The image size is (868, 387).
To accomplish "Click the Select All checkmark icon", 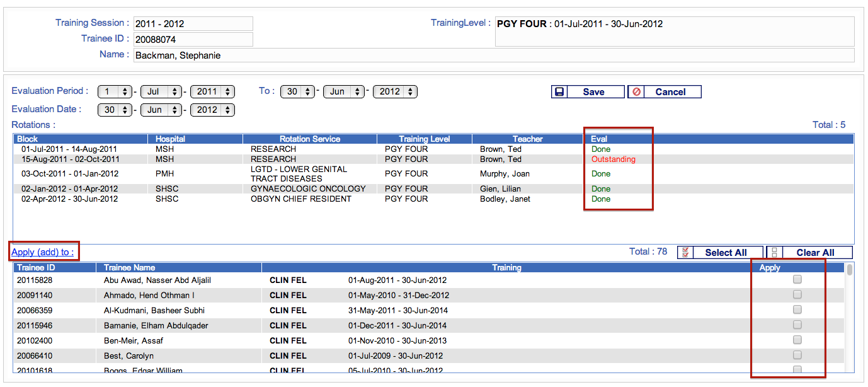I will tap(685, 253).
